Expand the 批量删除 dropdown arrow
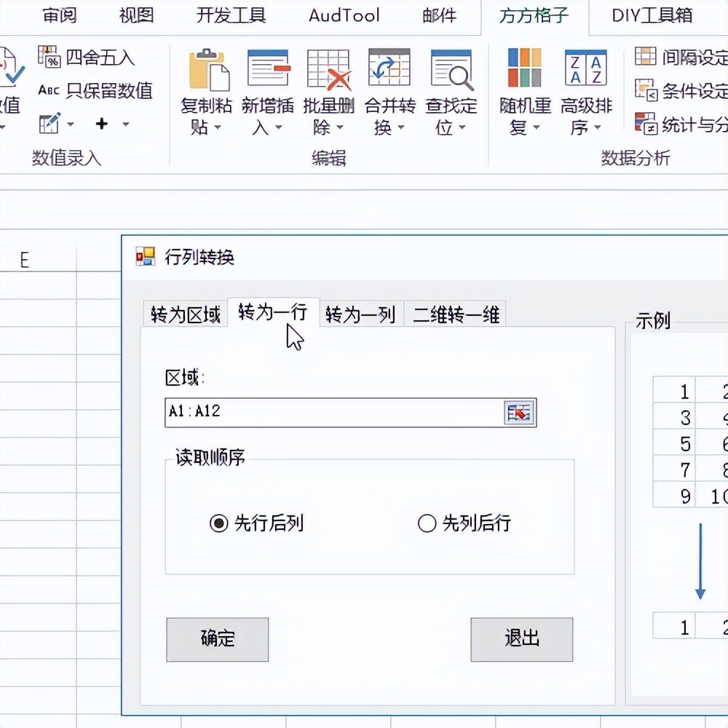The width and height of the screenshot is (728, 728). (x=340, y=127)
